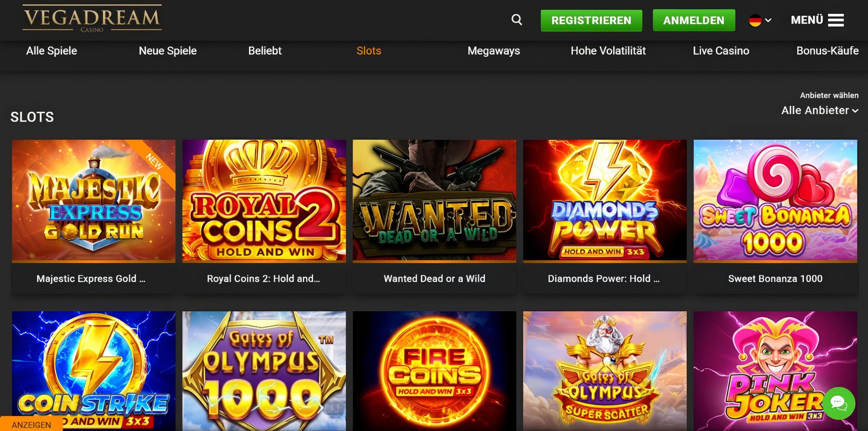The image size is (868, 431).
Task: Switch to the Megaways tab
Action: coord(494,51)
